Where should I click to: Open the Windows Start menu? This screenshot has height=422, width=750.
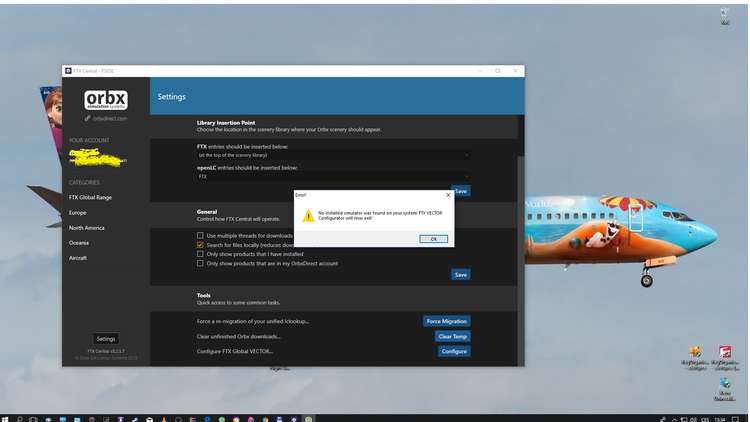5,419
